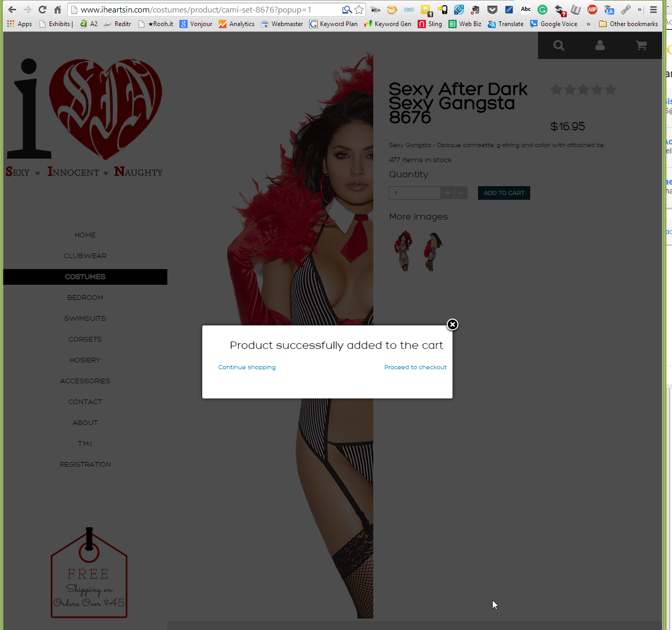Click the blue pen note extension icon
672x630 pixels.
(x=509, y=9)
